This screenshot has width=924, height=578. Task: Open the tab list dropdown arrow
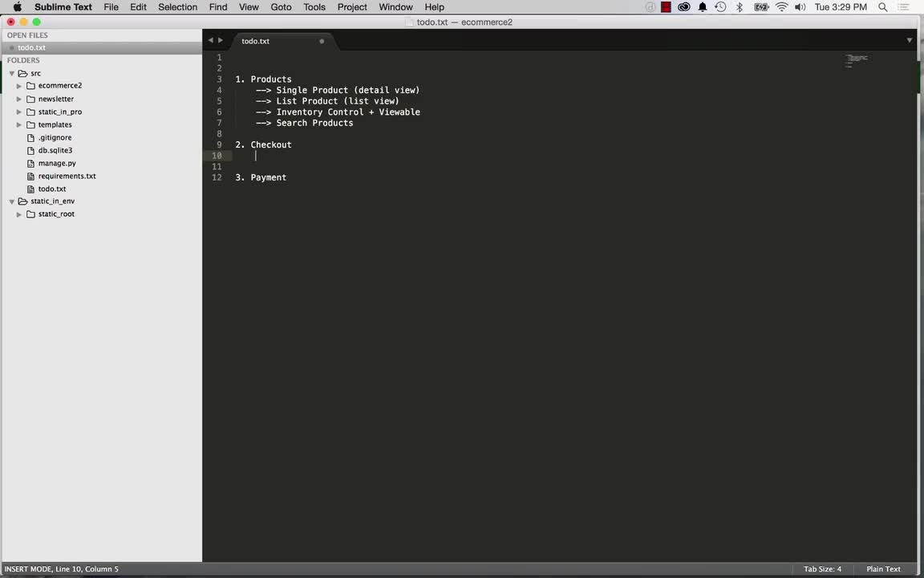coord(910,41)
